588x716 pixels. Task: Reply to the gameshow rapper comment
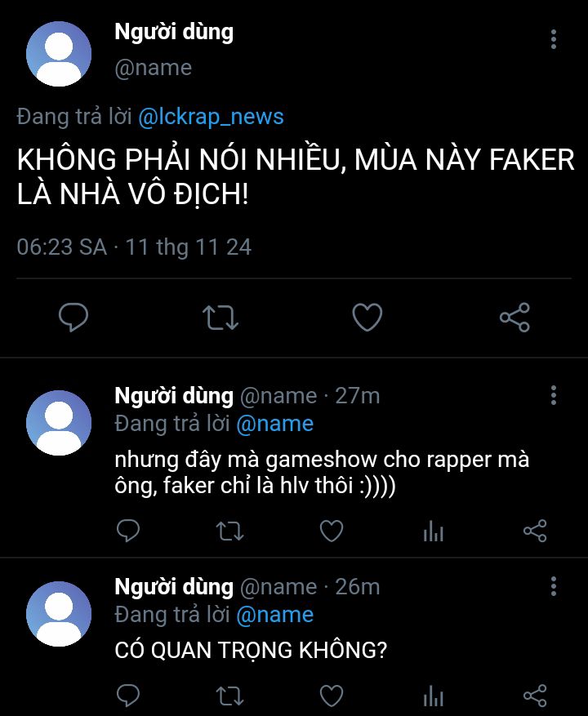(128, 531)
